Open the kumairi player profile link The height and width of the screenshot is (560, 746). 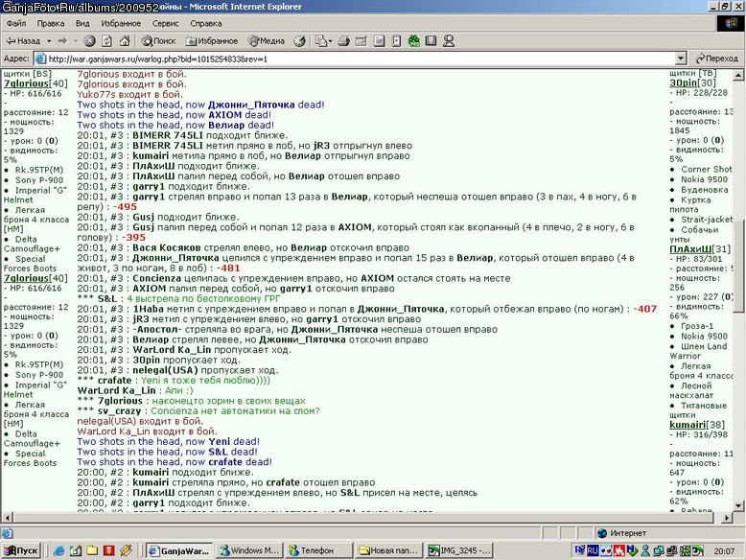click(x=688, y=425)
